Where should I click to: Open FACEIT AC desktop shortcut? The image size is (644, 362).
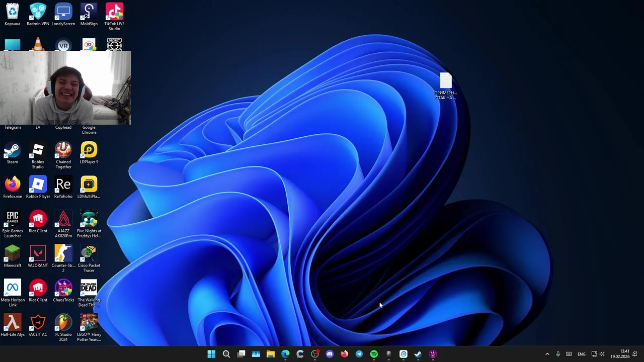click(38, 325)
